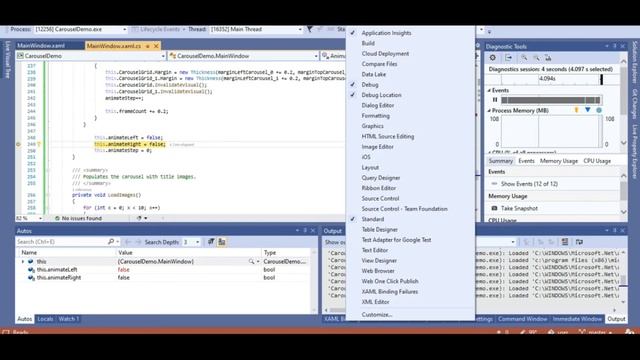This screenshot has height=360, width=640.
Task: Click the search magnifier icon in Autos
Action: [111, 242]
